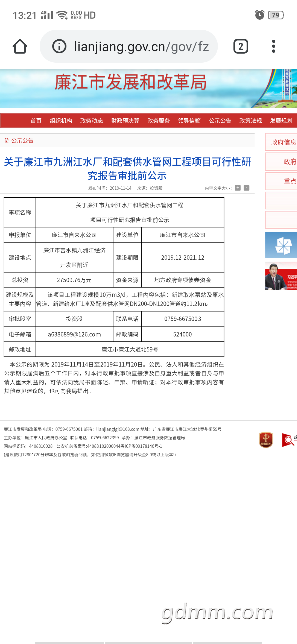Open the site info icon in address bar

tap(59, 47)
